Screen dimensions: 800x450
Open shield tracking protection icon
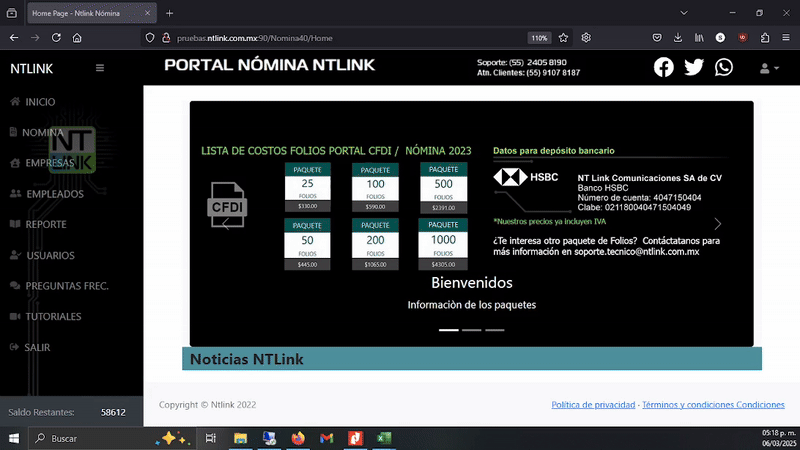click(x=149, y=38)
